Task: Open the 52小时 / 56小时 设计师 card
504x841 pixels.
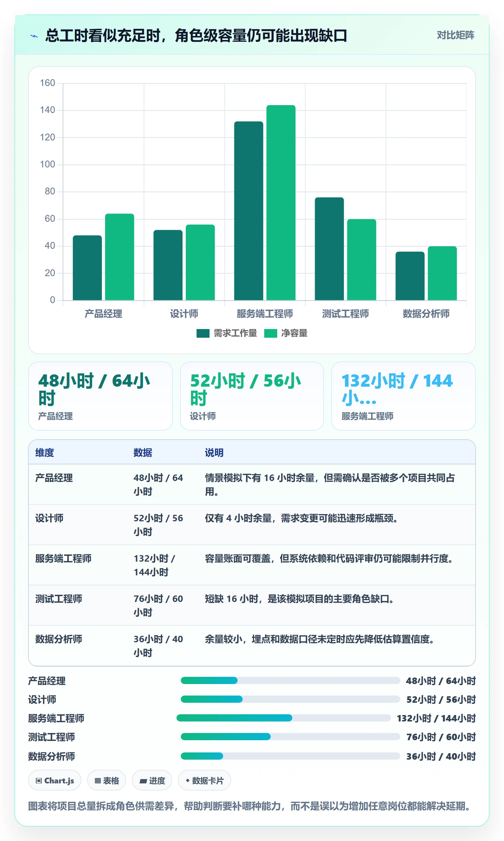Action: 252,396
